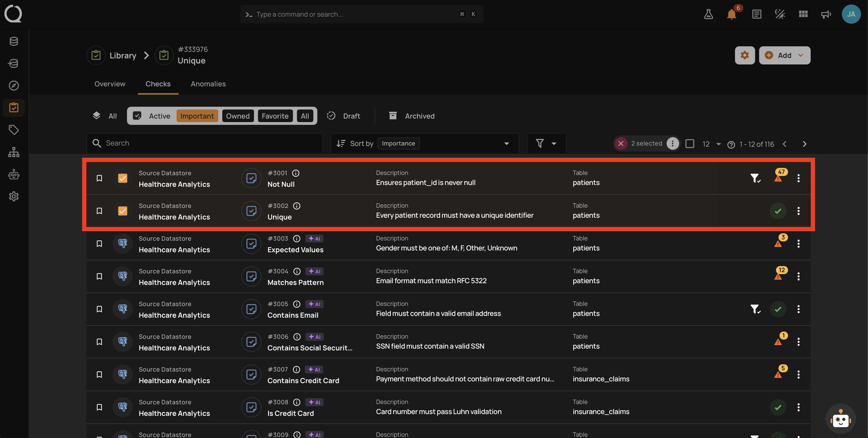Open the filter funnel dropdown
Screen dimensions: 868x438
[x=546, y=143]
